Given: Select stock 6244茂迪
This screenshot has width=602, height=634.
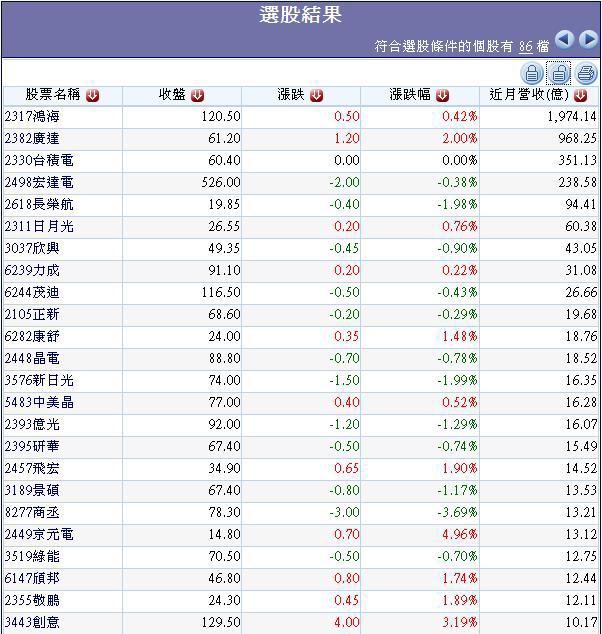Looking at the screenshot, I should [x=32, y=293].
